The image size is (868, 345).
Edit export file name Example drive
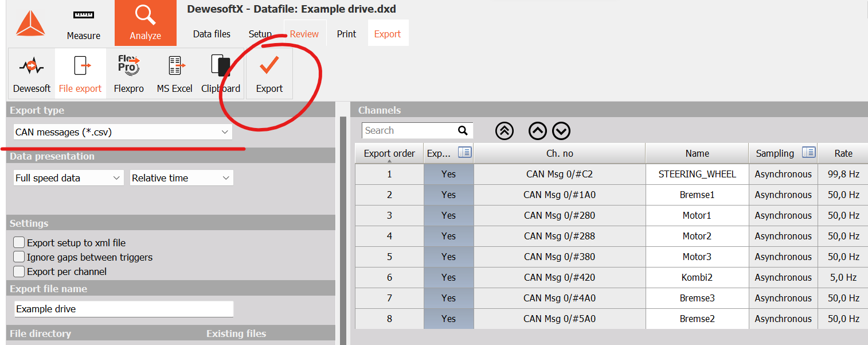(124, 309)
